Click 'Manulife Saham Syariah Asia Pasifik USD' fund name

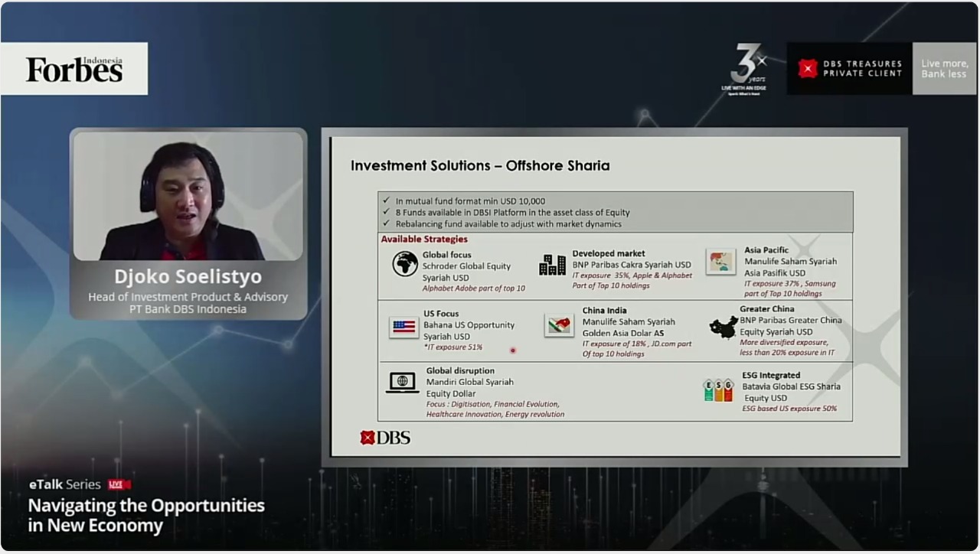[x=790, y=267]
